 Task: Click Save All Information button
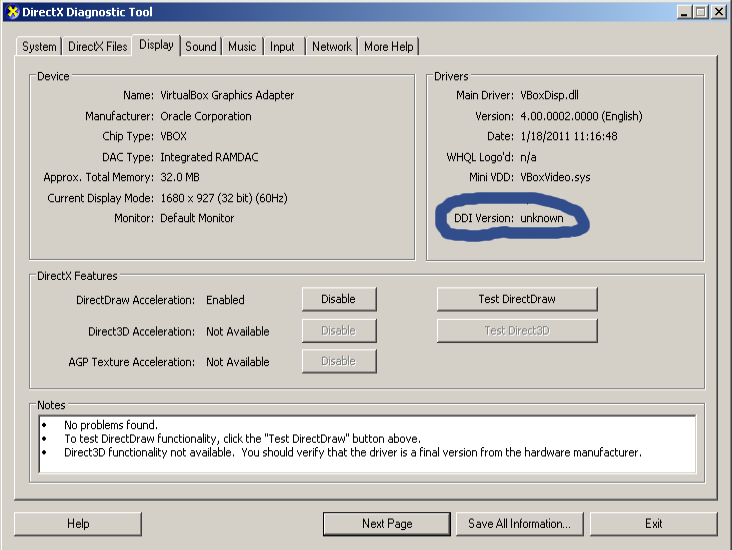tap(520, 524)
